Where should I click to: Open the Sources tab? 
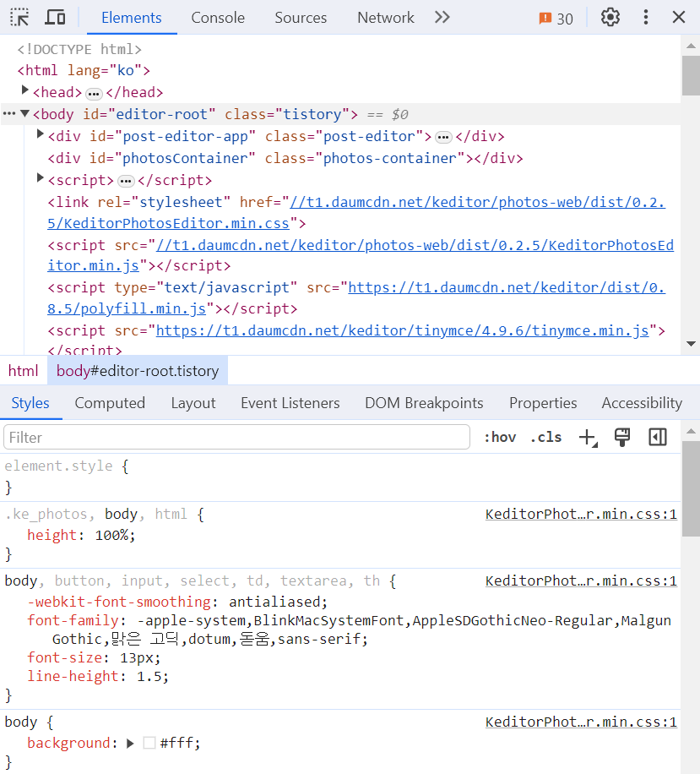[x=301, y=18]
